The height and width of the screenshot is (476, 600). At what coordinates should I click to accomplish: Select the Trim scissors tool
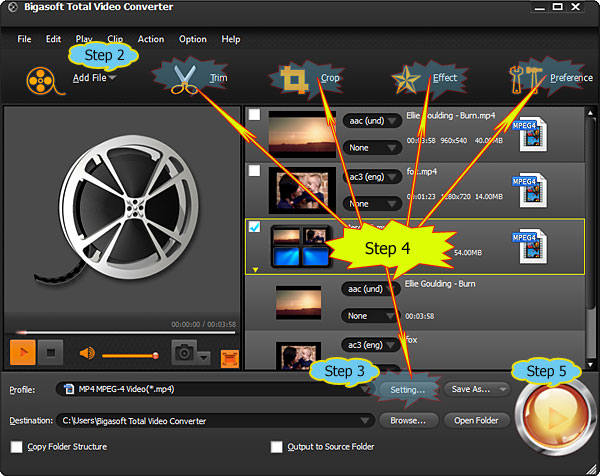184,79
